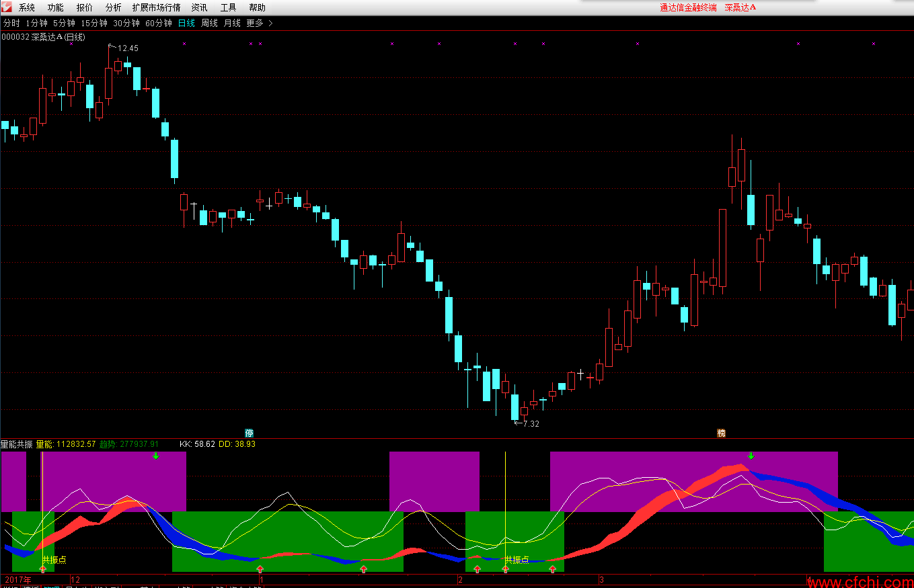This screenshot has width=914, height=588.
Task: Select the 周线 weekly period
Action: point(209,23)
